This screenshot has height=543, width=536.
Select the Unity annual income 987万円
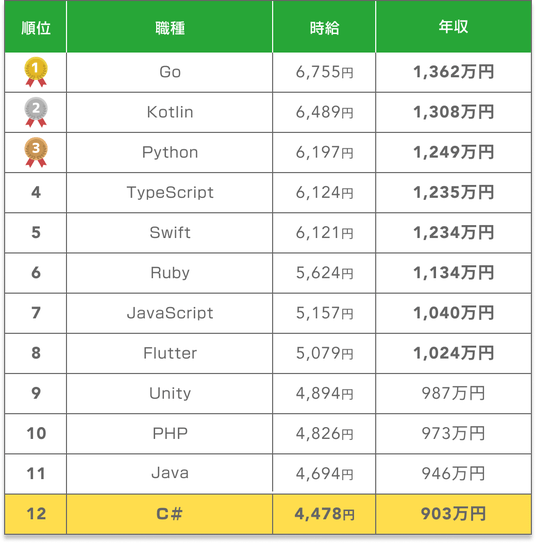453,393
